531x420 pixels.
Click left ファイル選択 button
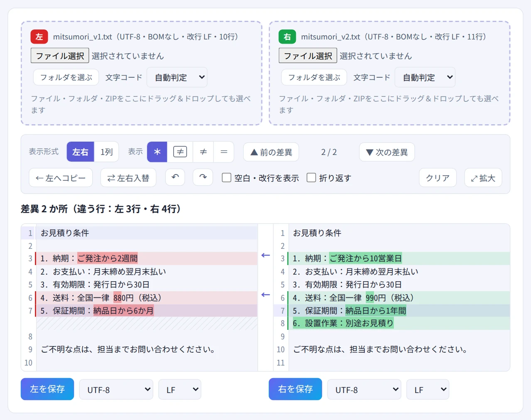(60, 56)
